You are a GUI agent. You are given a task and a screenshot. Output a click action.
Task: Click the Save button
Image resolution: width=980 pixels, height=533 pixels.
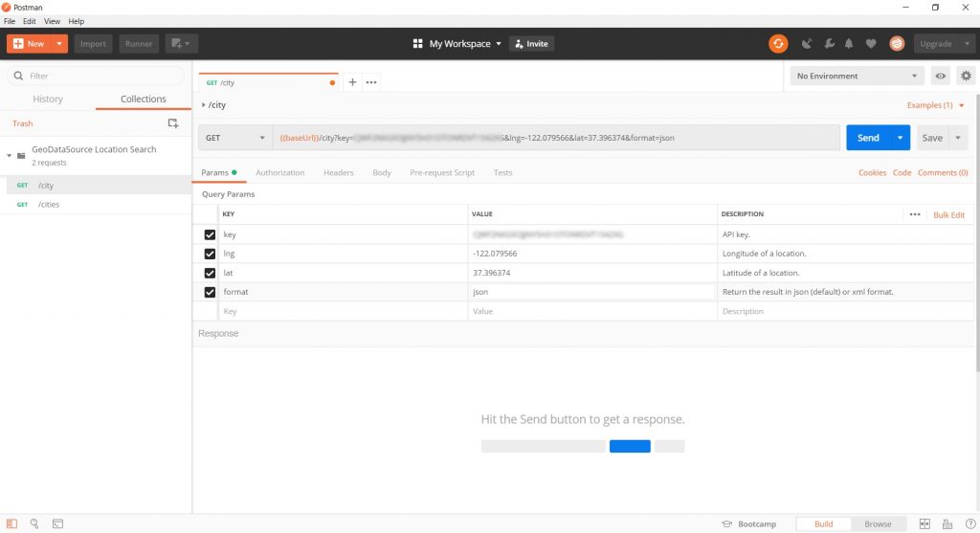coord(932,138)
